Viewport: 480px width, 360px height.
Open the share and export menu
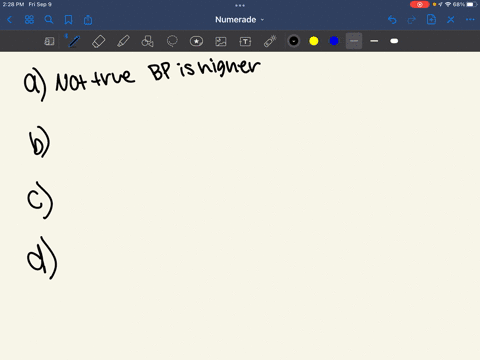(x=88, y=20)
